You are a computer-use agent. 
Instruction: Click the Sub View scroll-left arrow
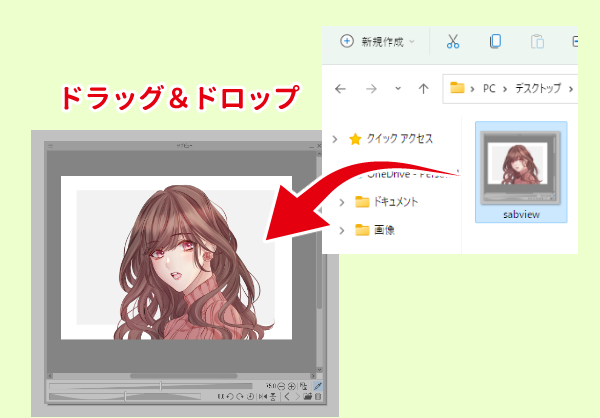tap(50, 376)
